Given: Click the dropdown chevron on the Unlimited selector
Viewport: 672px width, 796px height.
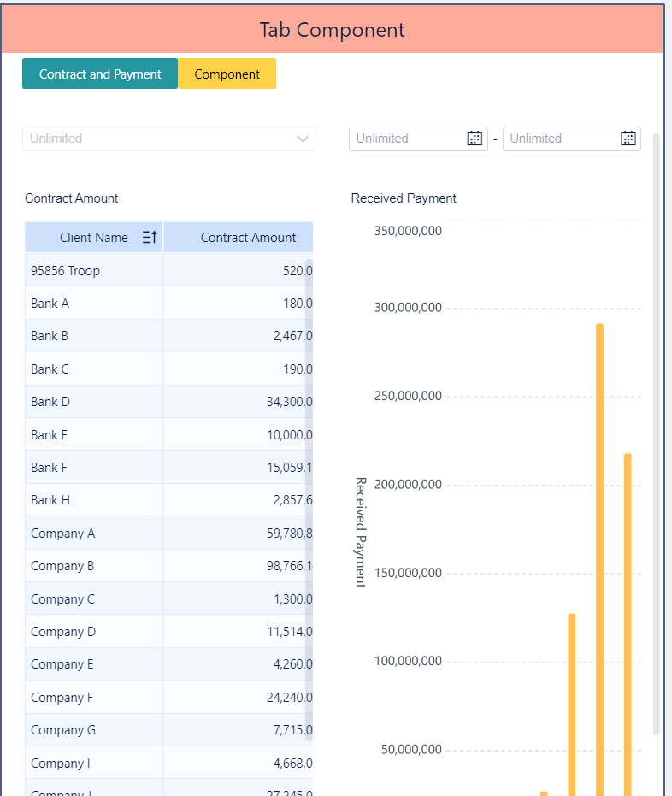Looking at the screenshot, I should tap(303, 138).
